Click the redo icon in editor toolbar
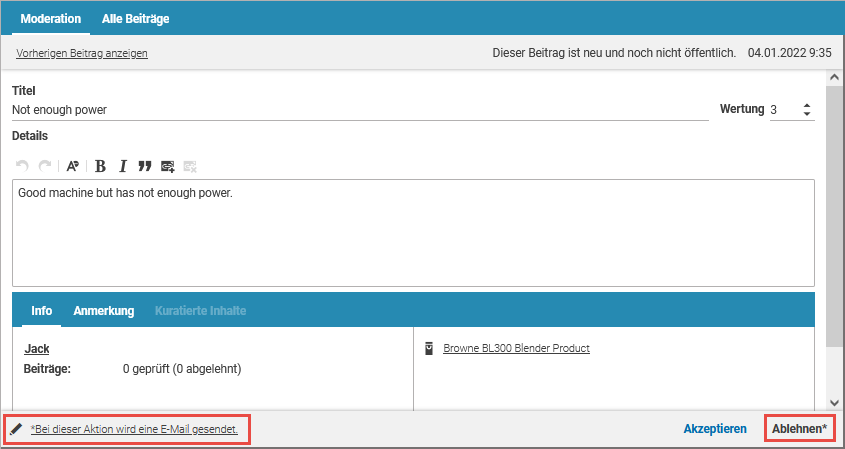 [44, 166]
